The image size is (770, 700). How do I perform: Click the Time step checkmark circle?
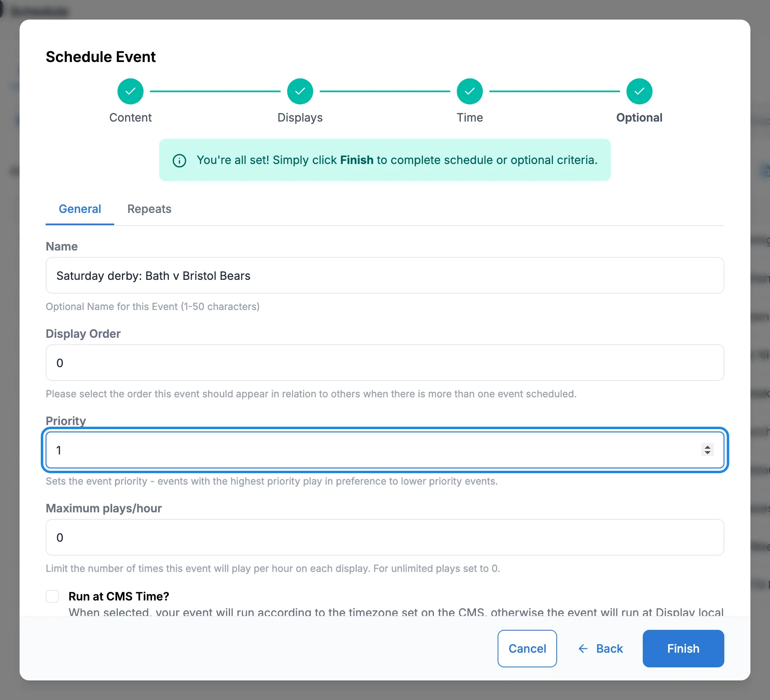pos(470,91)
